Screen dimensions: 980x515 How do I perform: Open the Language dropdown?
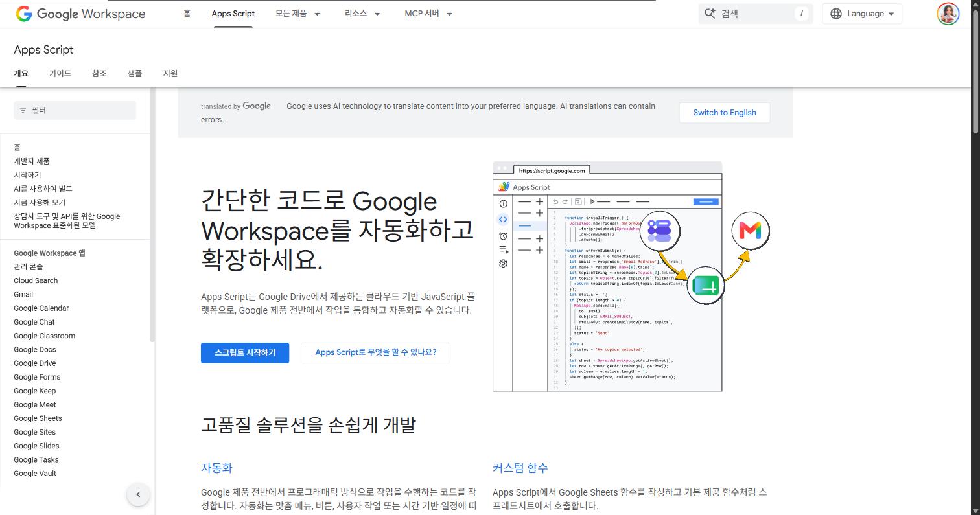862,14
